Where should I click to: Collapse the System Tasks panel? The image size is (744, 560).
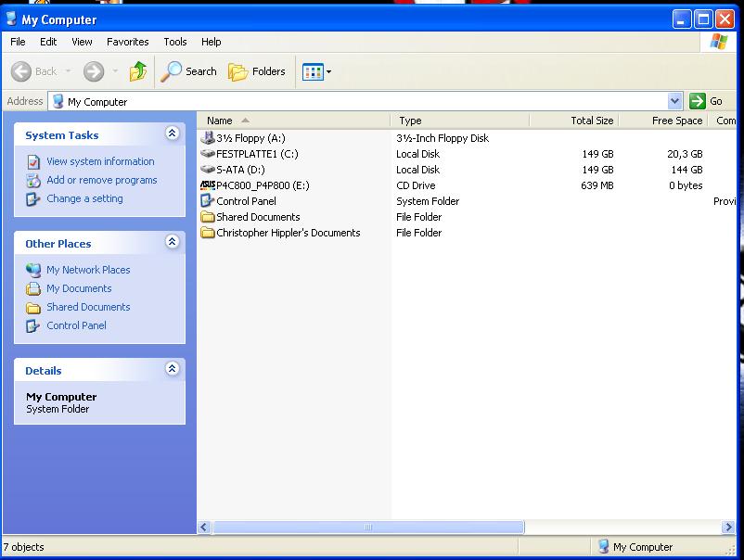pos(173,134)
